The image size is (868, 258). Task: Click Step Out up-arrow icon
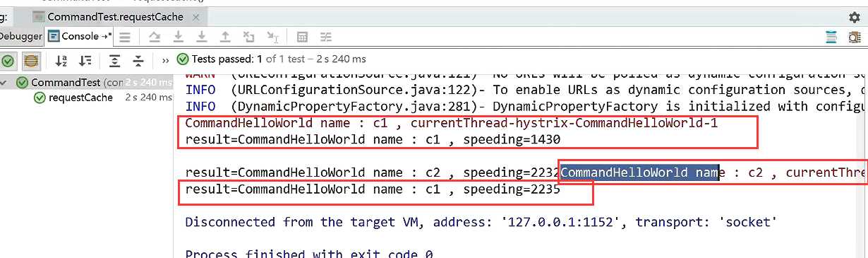click(225, 37)
